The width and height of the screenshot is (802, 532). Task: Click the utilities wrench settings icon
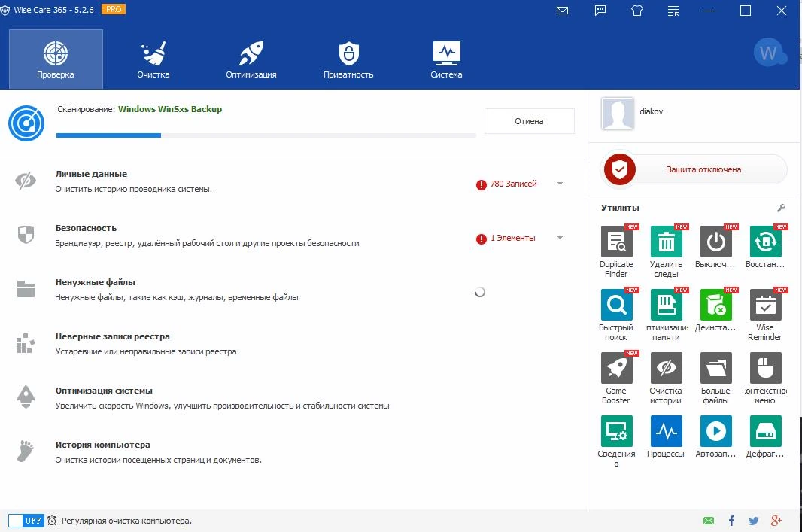point(781,208)
